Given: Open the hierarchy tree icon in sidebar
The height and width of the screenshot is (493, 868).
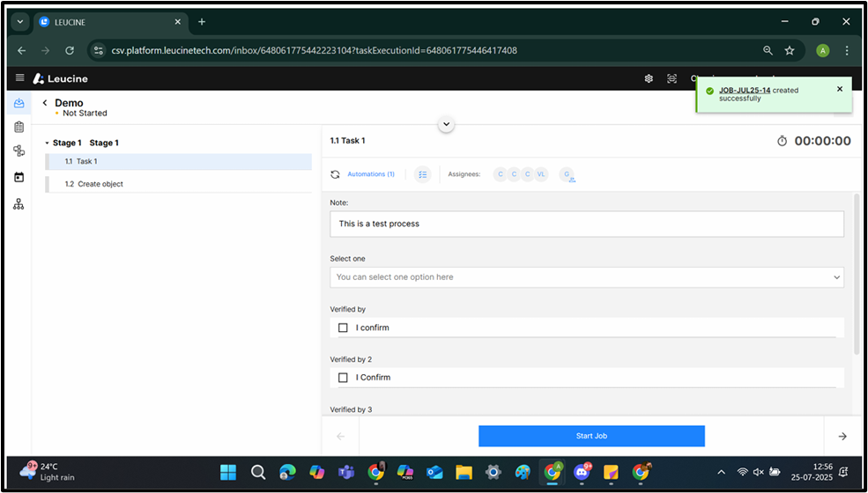Looking at the screenshot, I should coord(19,204).
